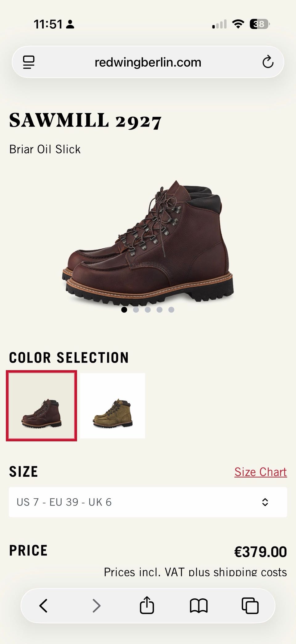Tap the battery indicator in status bar
296x644 pixels.
[x=260, y=24]
